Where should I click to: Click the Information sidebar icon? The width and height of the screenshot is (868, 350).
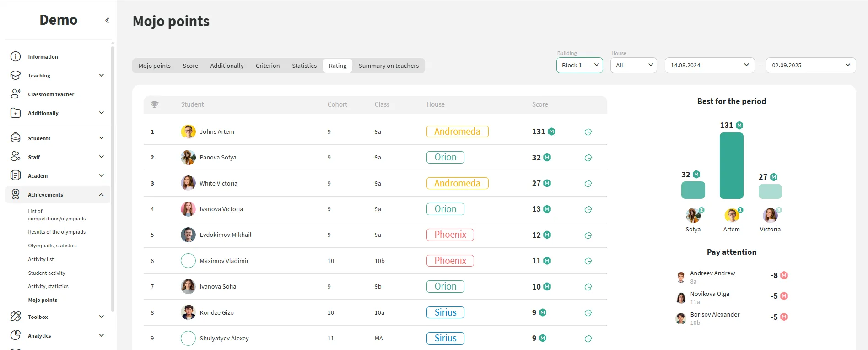(16, 56)
